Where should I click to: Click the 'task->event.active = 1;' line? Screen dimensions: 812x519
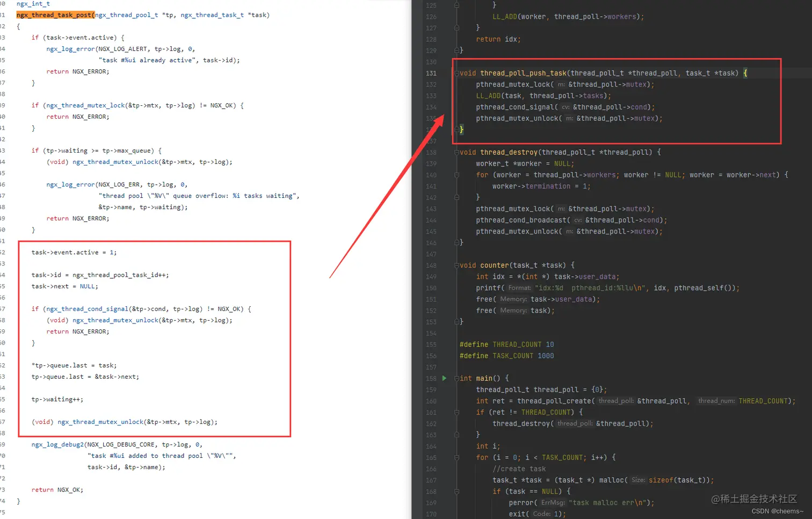tap(74, 253)
